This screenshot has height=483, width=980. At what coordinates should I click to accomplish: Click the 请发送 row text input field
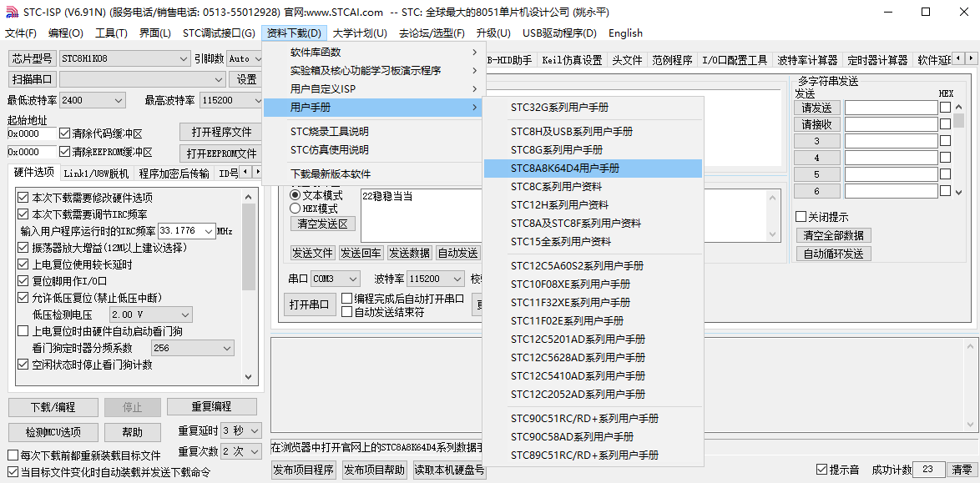pyautogui.click(x=892, y=108)
